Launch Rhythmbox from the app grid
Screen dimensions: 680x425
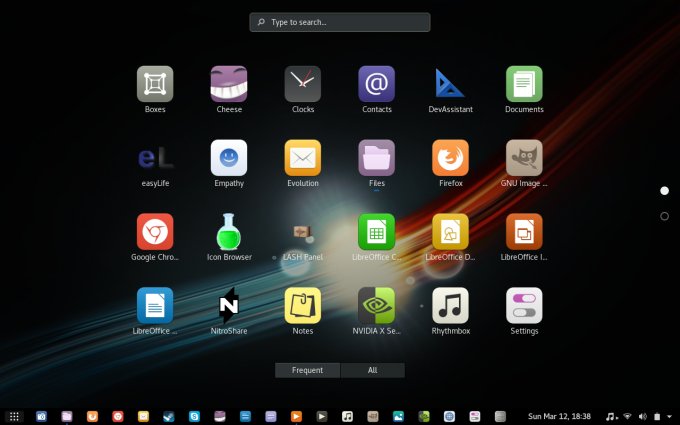coord(450,305)
